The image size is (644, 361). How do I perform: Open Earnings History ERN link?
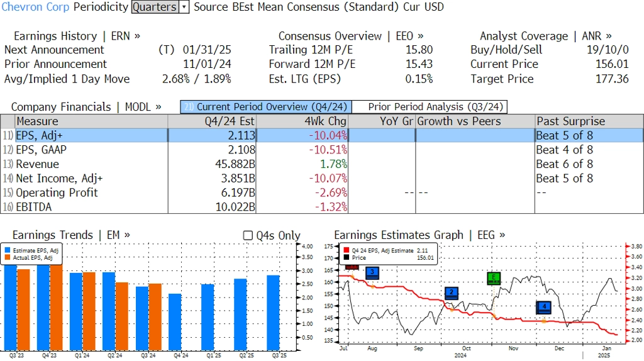pos(77,36)
